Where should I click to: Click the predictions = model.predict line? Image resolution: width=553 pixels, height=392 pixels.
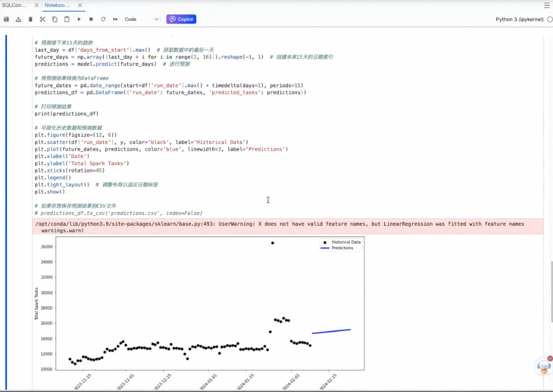[x=112, y=64]
